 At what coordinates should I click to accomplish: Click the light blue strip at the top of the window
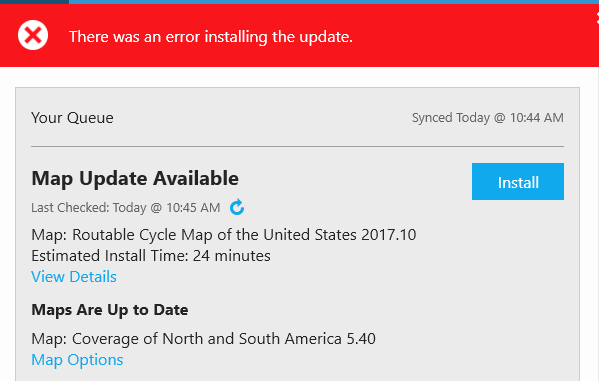[334, 2]
